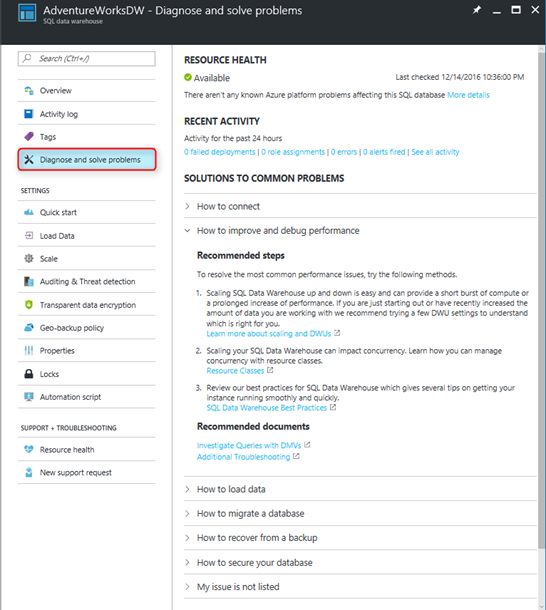
Task: Click the Auditing & Threat detection icon
Action: [x=29, y=281]
